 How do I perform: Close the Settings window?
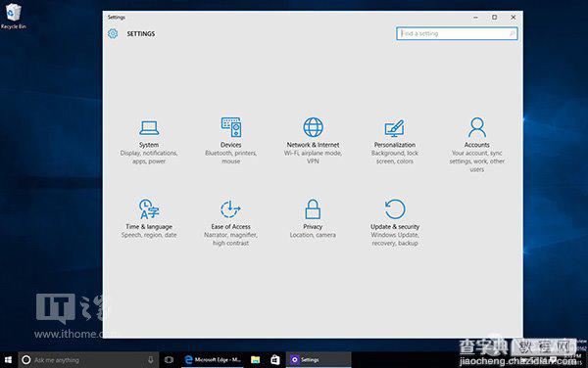(x=513, y=18)
